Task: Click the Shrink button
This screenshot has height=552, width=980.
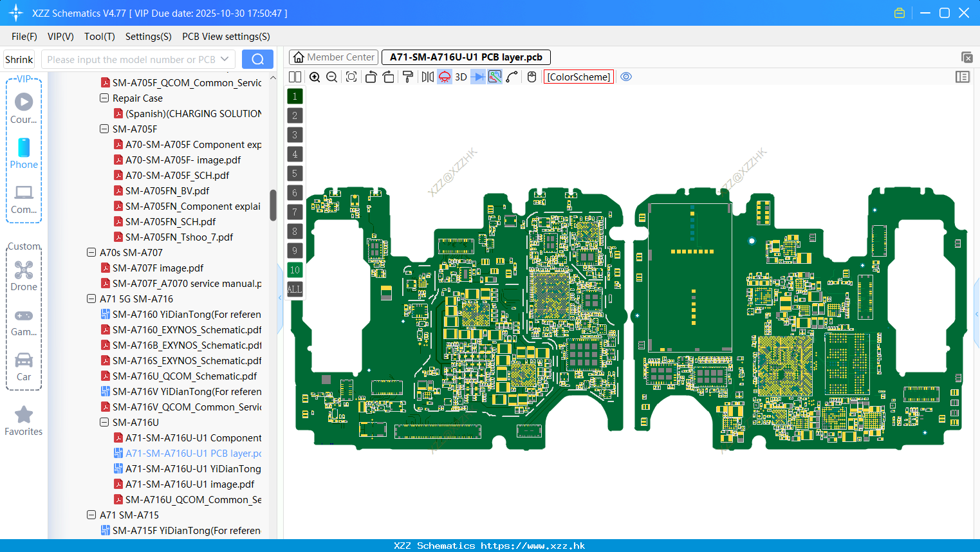Action: [x=19, y=60]
